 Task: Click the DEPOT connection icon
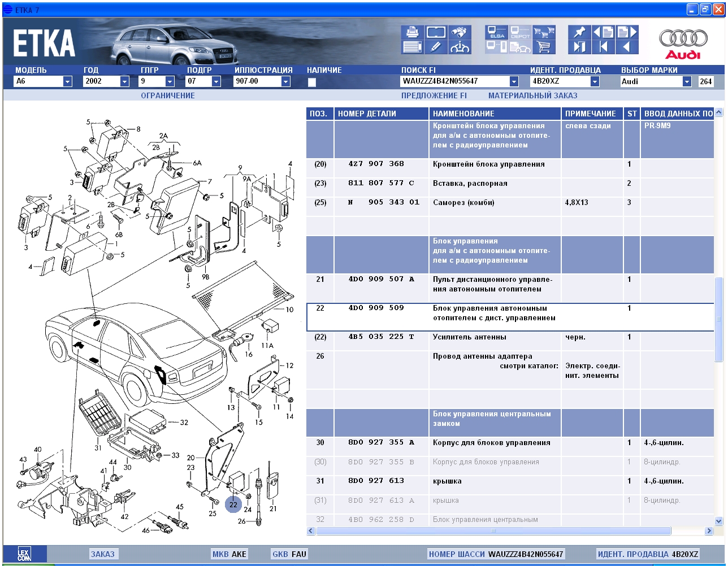point(520,32)
